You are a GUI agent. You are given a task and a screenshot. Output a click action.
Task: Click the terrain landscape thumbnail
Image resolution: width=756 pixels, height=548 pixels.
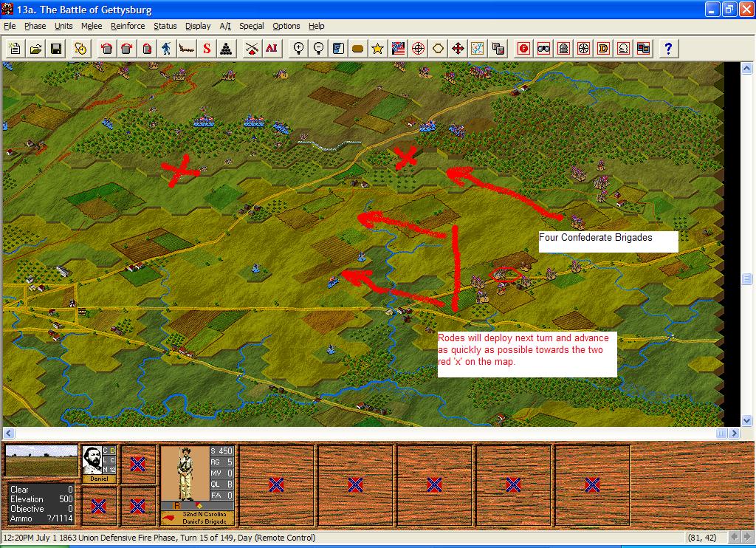(41, 461)
